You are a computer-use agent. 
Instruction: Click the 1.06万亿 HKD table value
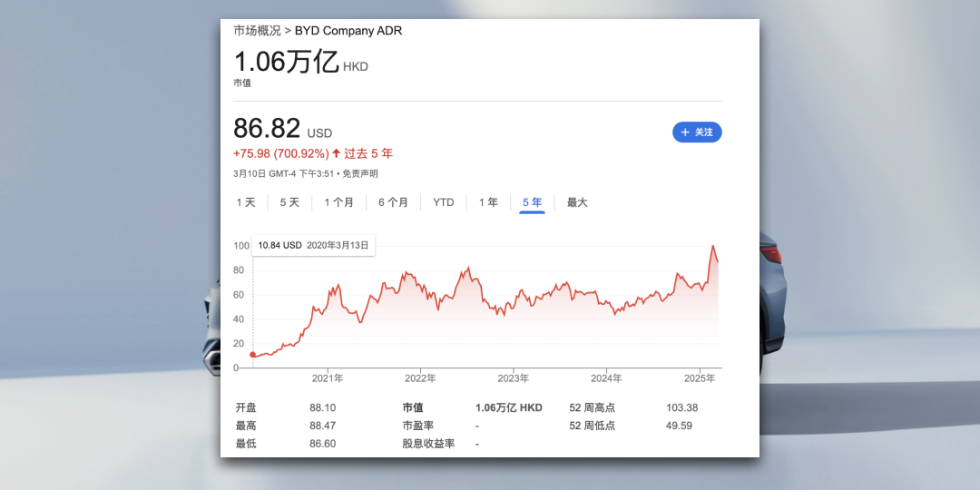[x=509, y=407]
